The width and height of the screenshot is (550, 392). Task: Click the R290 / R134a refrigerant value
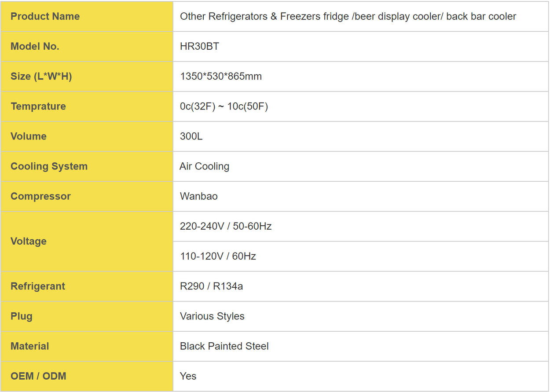[x=212, y=286]
